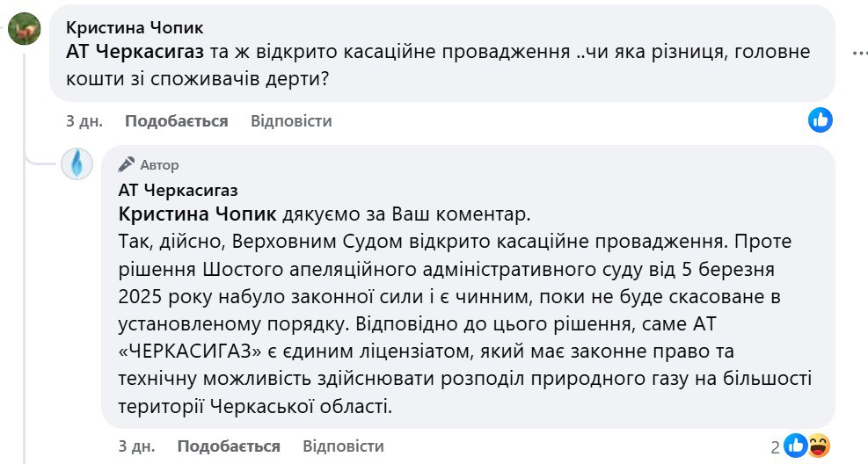Click Відповісти under the АТ Черкасигаз reply
The image size is (868, 464).
(343, 446)
